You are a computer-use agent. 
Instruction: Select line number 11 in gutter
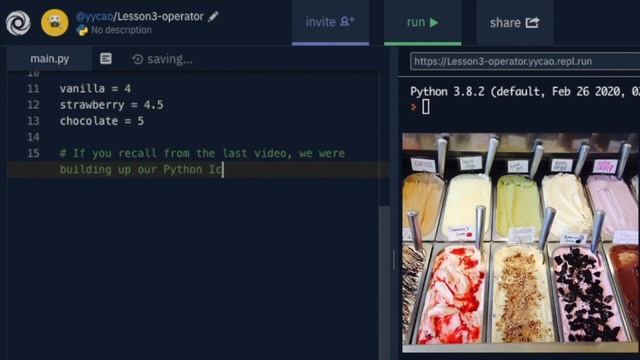coord(33,89)
